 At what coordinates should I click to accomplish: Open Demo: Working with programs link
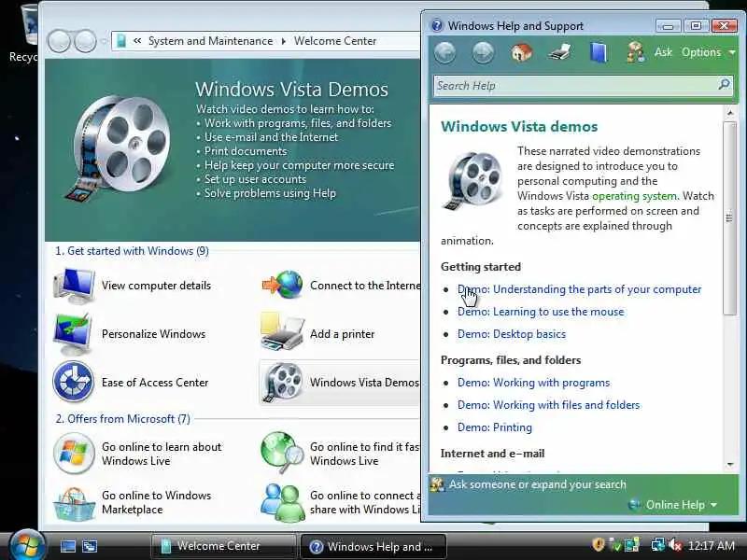(x=533, y=383)
